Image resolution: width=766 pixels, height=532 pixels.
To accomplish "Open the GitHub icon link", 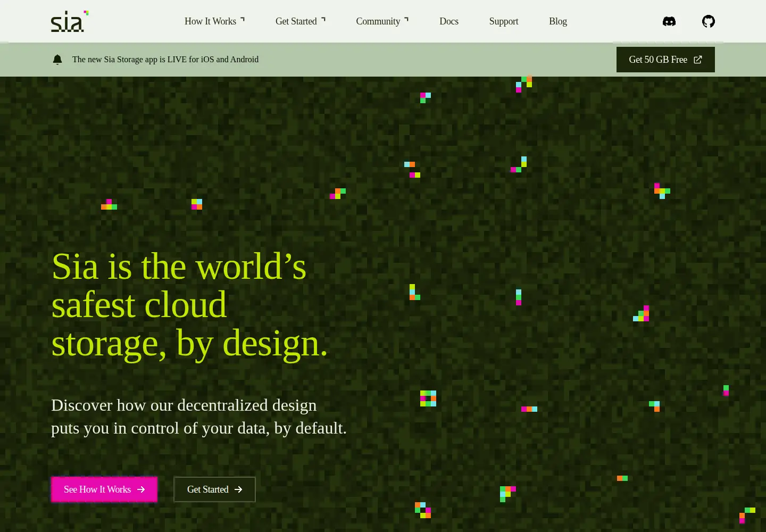I will point(709,21).
